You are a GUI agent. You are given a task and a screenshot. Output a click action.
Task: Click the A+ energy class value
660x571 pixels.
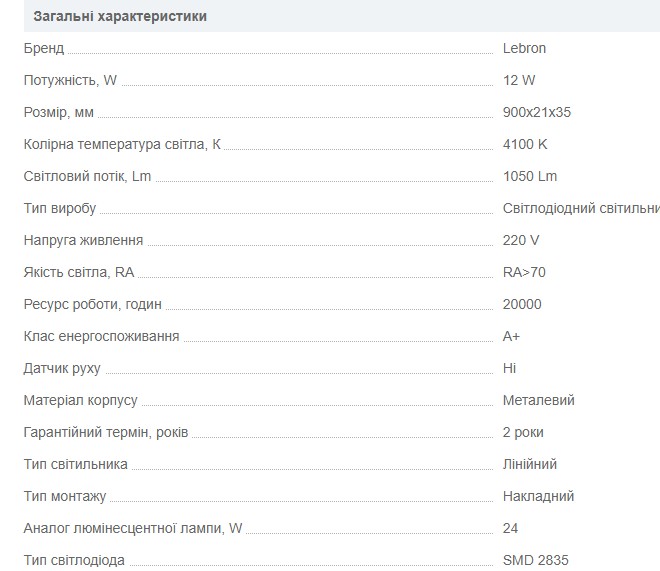click(x=512, y=336)
